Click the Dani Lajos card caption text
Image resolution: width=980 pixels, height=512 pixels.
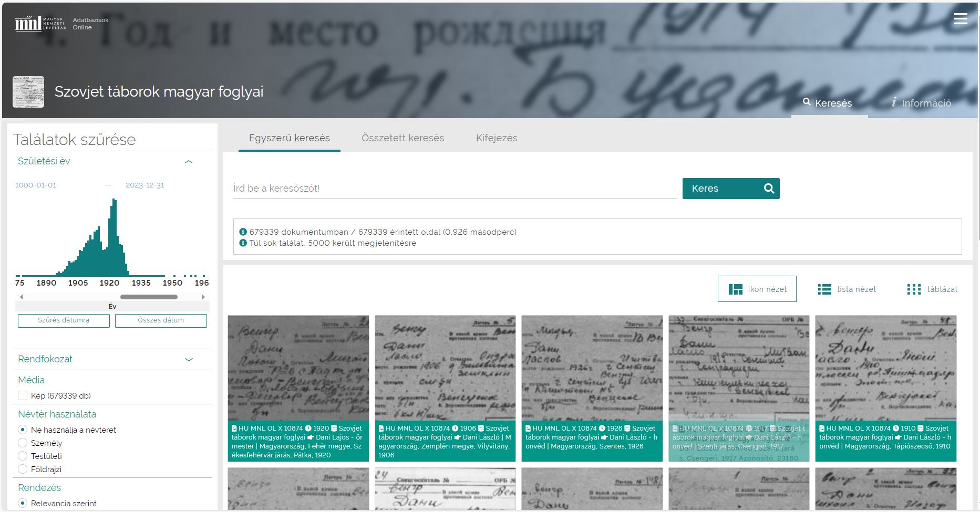point(298,442)
